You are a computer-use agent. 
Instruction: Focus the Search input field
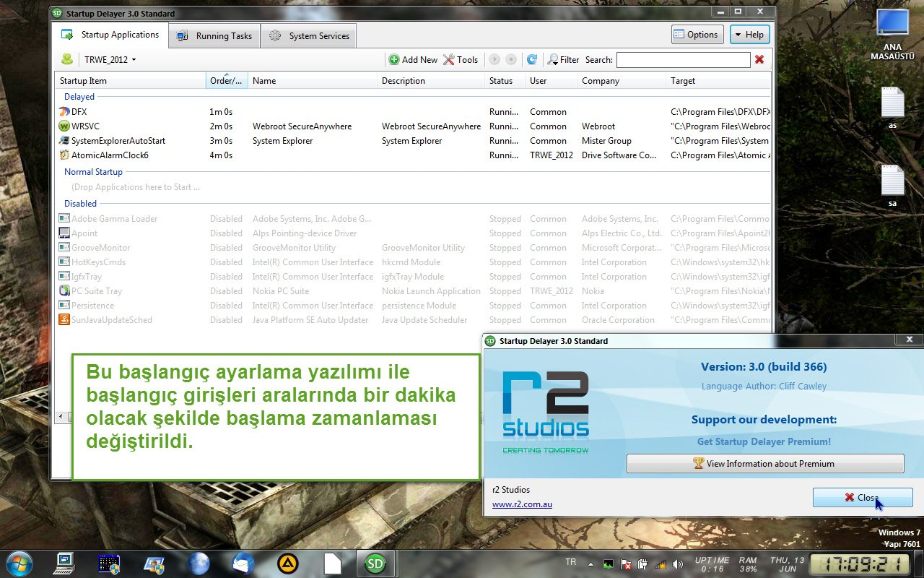[683, 60]
